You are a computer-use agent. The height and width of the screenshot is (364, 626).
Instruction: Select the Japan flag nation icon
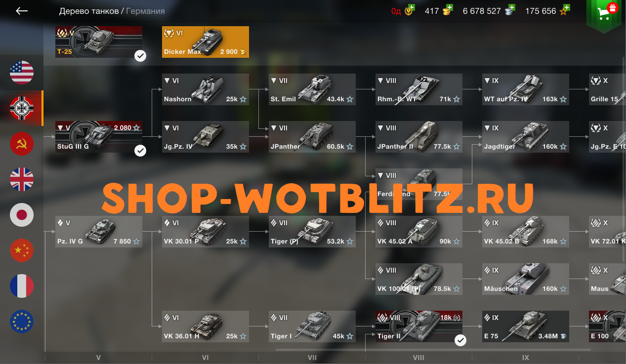(22, 215)
